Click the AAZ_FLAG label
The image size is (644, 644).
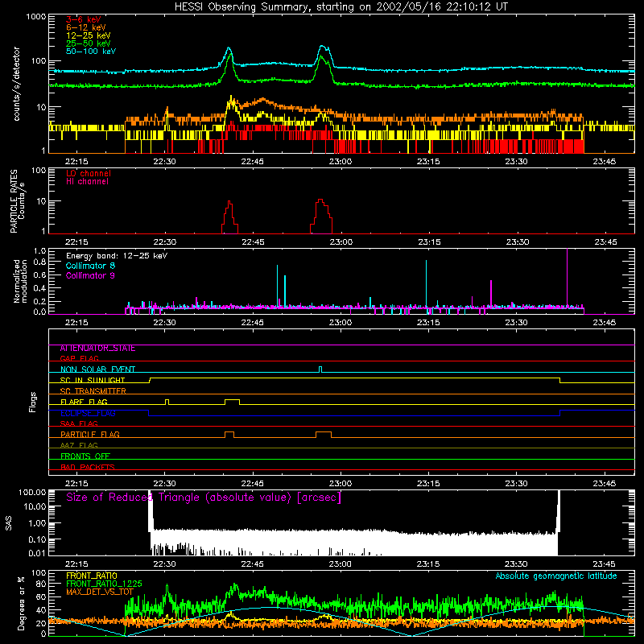[x=79, y=445]
